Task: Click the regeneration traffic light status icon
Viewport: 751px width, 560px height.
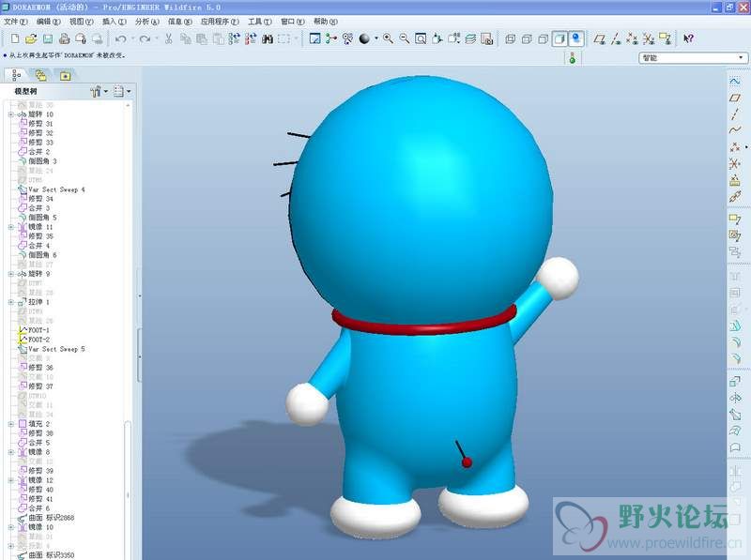Action: [x=572, y=58]
